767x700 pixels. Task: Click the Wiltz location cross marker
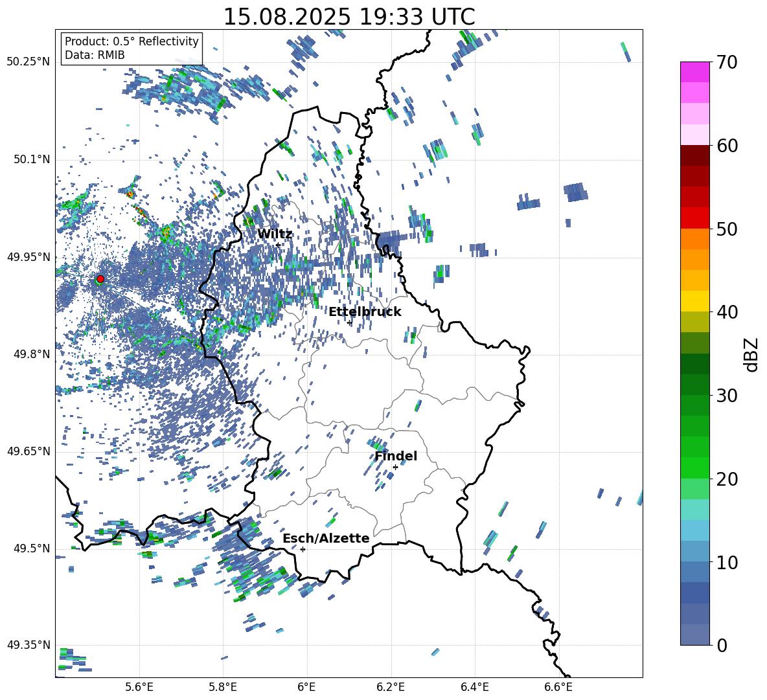279,245
